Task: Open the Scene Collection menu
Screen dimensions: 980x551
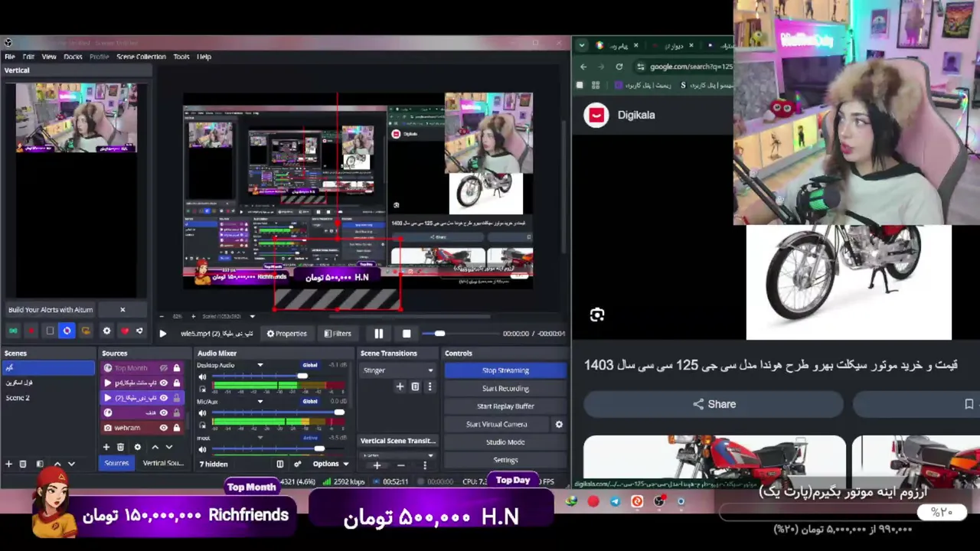Action: (141, 57)
